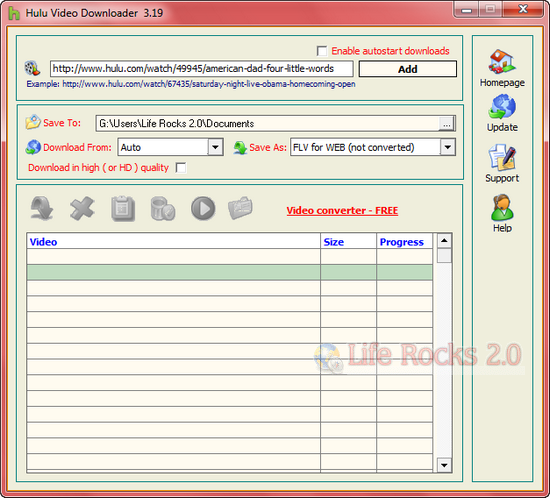Click the gray X delete icon
This screenshot has width=550, height=498.
tap(82, 208)
